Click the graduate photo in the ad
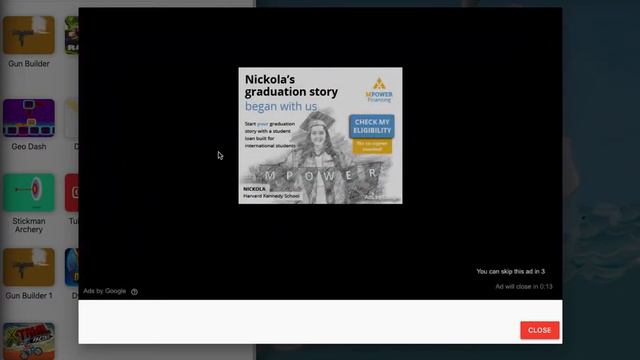This screenshot has width=640, height=360. click(x=320, y=157)
